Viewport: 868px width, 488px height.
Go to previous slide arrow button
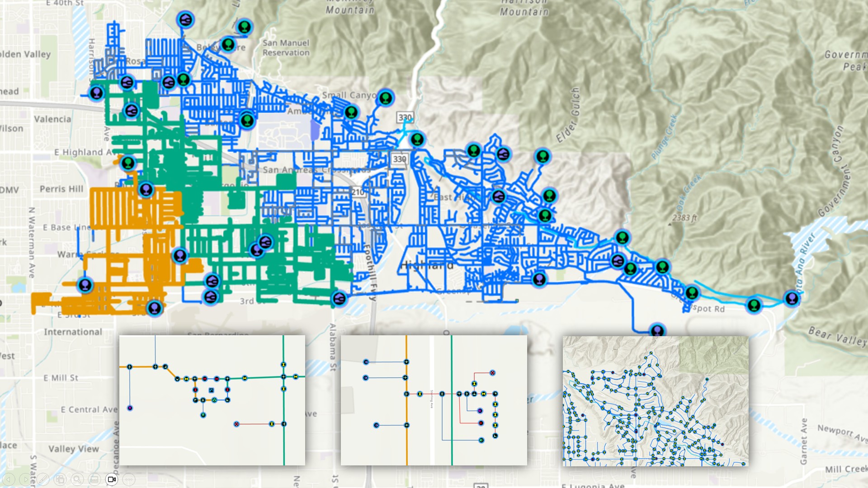[x=9, y=479]
